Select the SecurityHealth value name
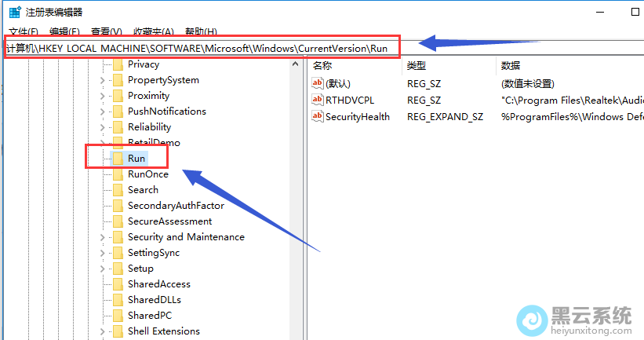 [x=358, y=117]
